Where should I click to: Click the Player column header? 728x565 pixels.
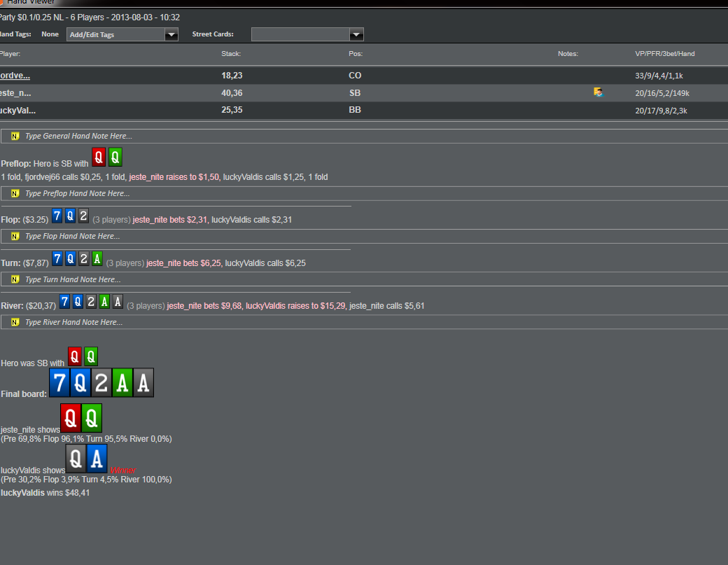click(x=10, y=54)
